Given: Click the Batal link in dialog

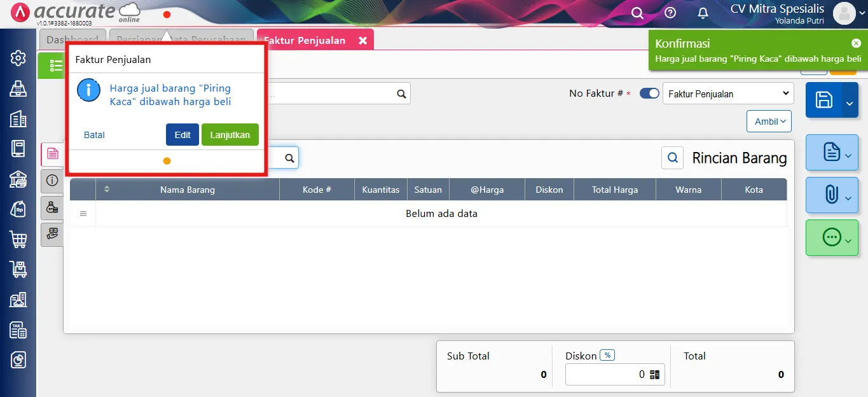Looking at the screenshot, I should pos(94,135).
